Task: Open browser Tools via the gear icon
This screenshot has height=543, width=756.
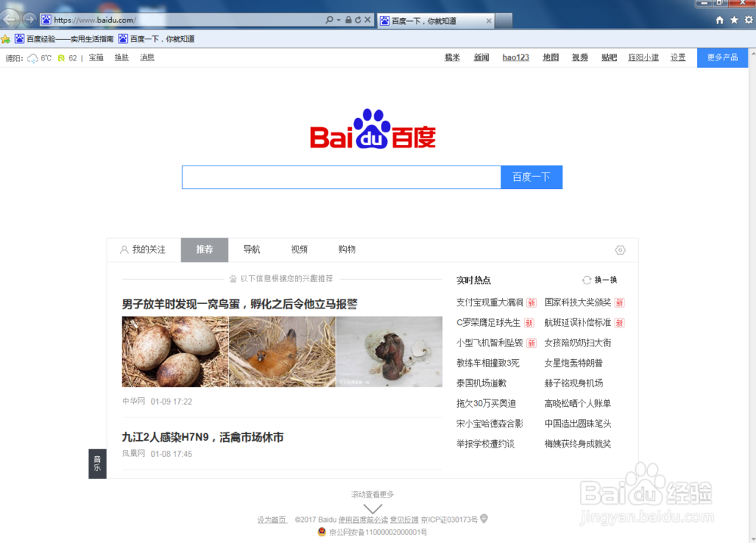Action: 748,20
